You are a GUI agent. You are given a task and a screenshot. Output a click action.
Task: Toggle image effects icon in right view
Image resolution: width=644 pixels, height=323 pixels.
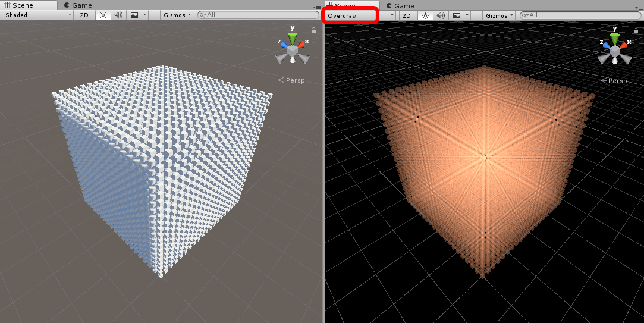(x=457, y=15)
